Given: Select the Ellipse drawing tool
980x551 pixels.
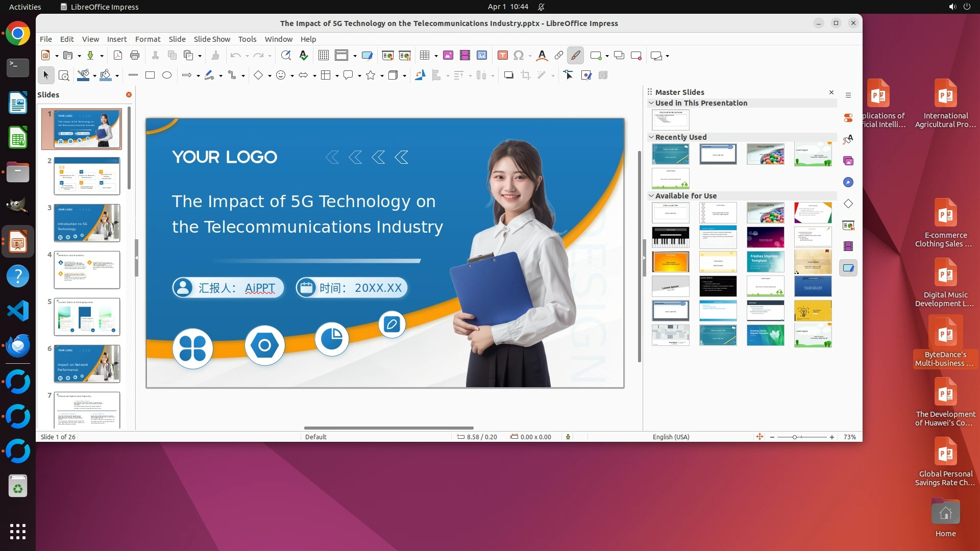Looking at the screenshot, I should click(x=167, y=76).
